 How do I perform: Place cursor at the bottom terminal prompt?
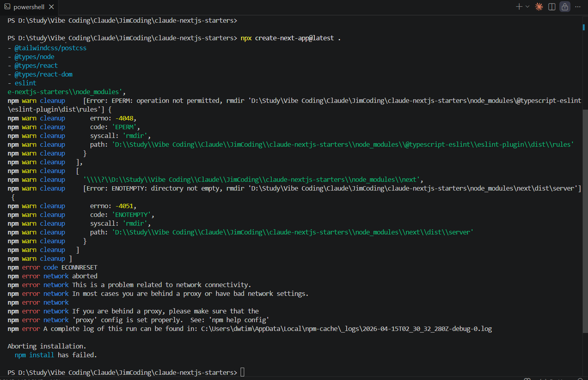coord(242,372)
